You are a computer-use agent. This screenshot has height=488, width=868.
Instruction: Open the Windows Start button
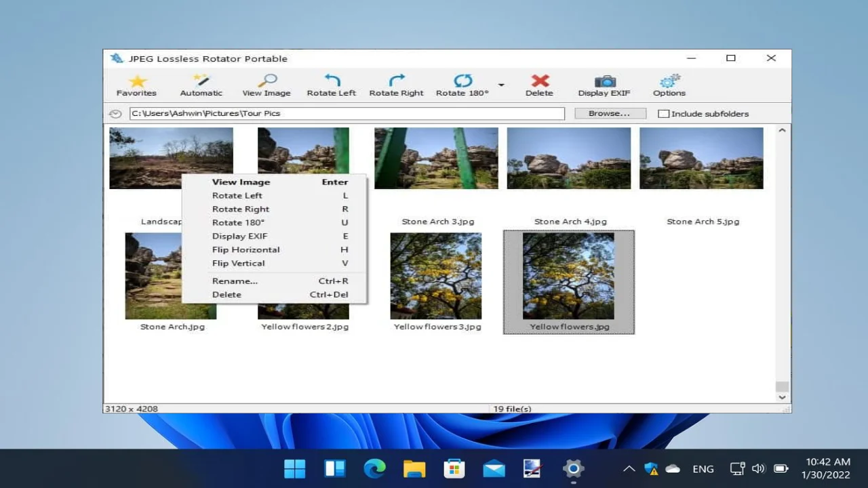[295, 468]
